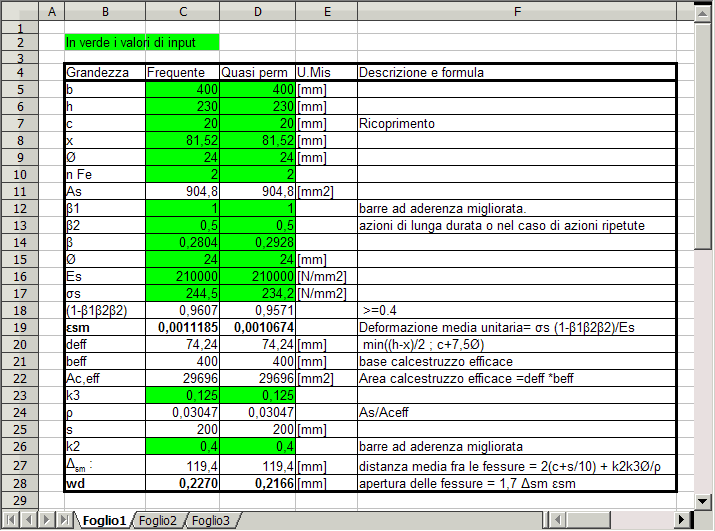
Task: Click horizontal scrollbar left arrow
Action: [x=556, y=520]
